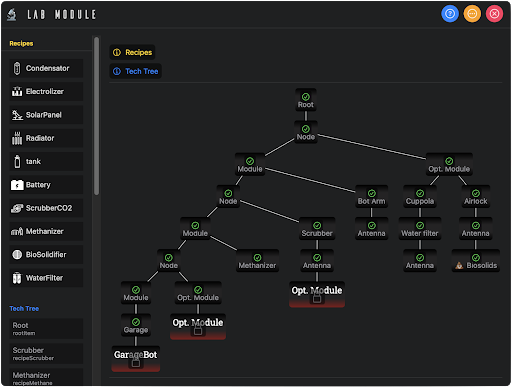Select top-right Opt. Module tree node
This screenshot has width=512, height=388.
pos(449,164)
